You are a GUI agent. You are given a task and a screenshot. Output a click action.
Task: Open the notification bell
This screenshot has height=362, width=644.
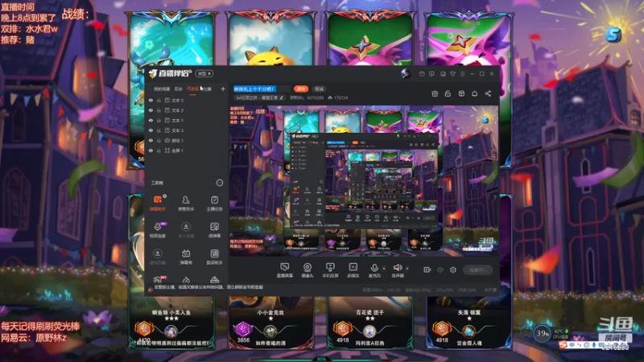[x=474, y=94]
